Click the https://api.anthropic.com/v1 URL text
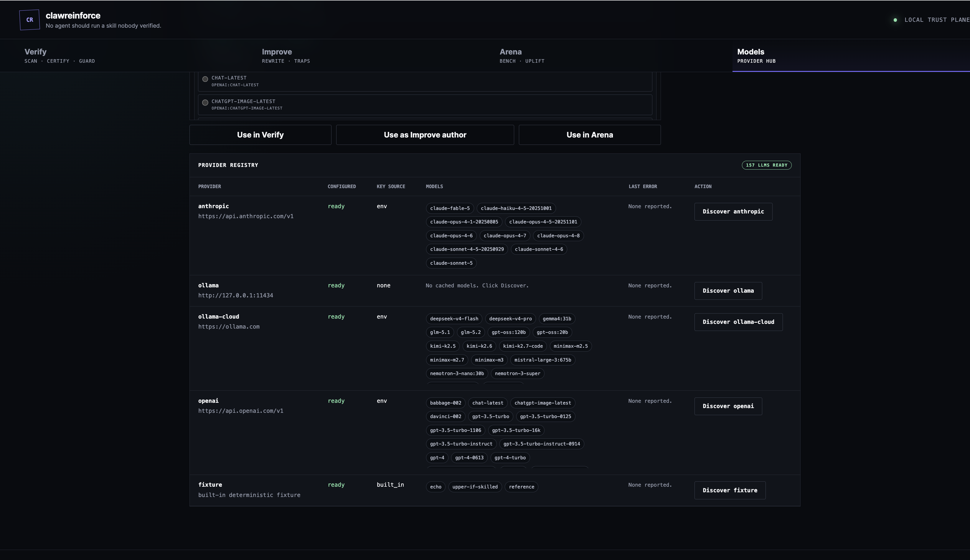 coord(245,216)
